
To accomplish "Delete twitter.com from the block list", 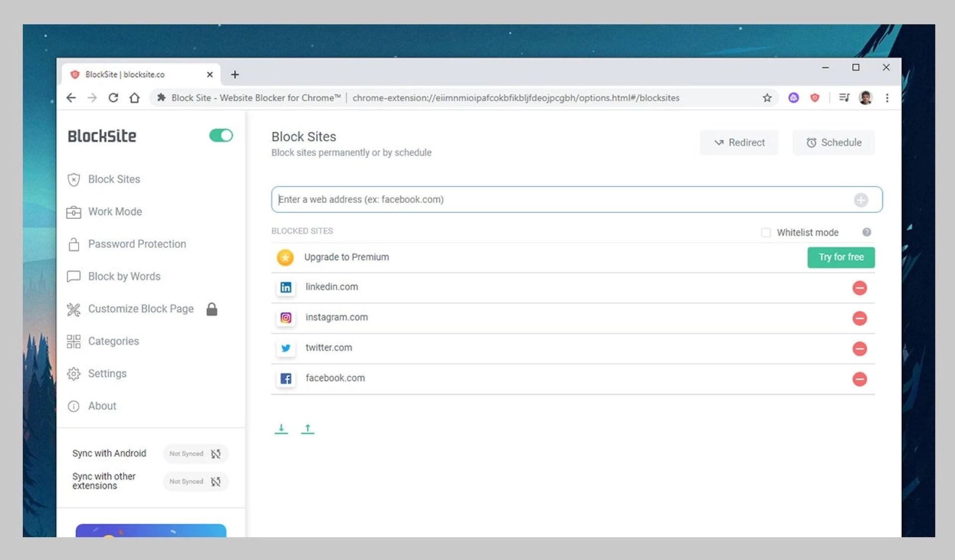I will [x=859, y=349].
